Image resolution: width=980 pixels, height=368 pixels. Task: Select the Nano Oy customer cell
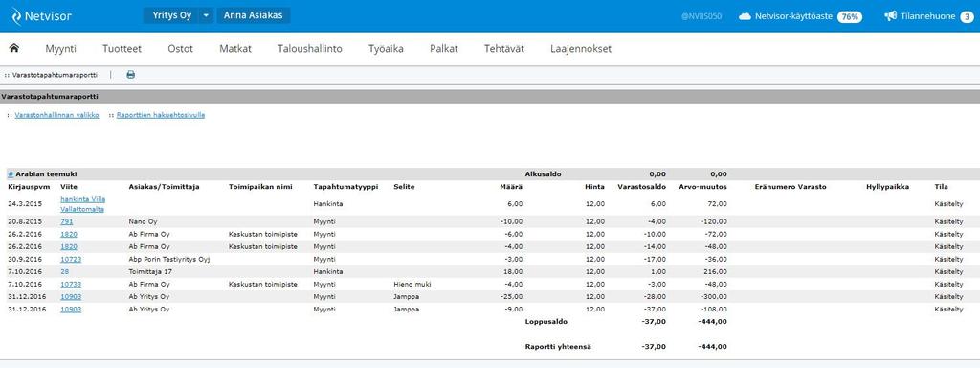tap(143, 221)
